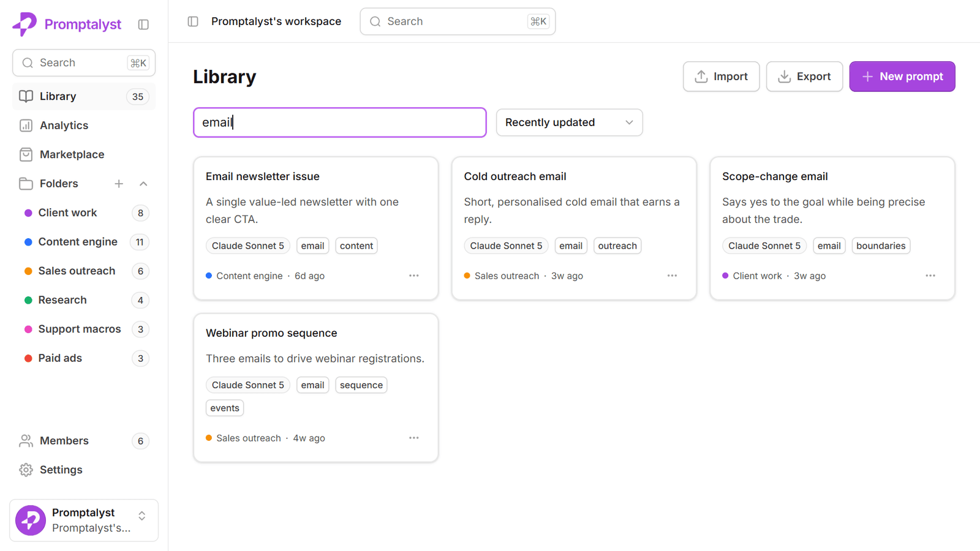Open Settings with gear icon
The width and height of the screenshot is (980, 551).
click(26, 470)
